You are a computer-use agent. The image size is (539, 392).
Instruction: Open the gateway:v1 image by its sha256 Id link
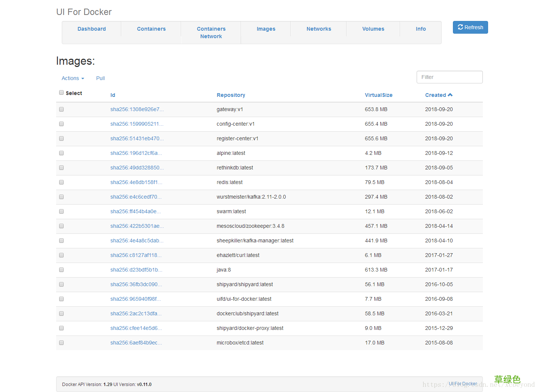(137, 109)
